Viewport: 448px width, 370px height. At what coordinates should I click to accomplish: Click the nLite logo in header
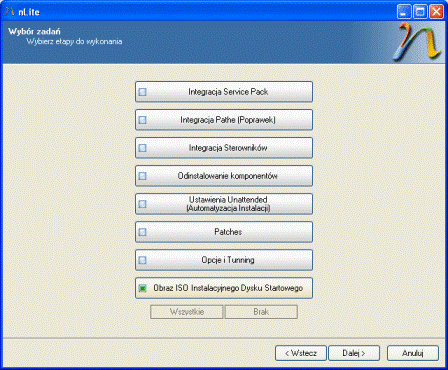coord(417,42)
